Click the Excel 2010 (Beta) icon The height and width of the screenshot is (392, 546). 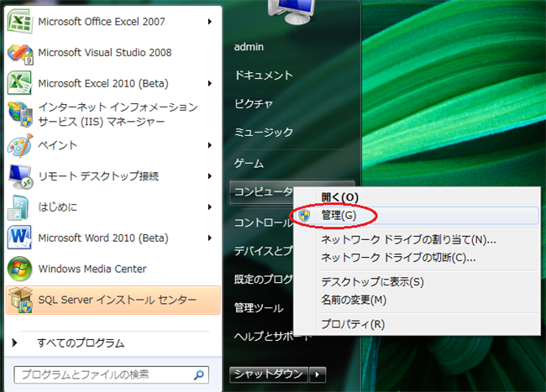coord(20,83)
